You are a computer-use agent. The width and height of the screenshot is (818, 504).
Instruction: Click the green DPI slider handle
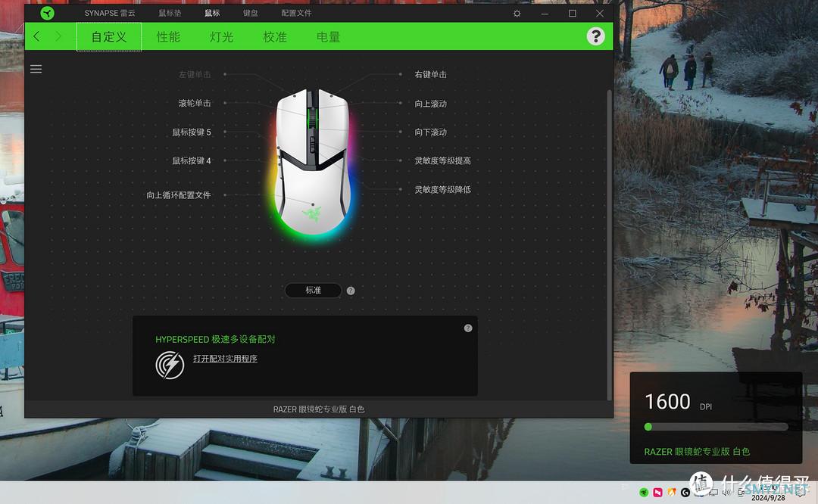tap(648, 427)
